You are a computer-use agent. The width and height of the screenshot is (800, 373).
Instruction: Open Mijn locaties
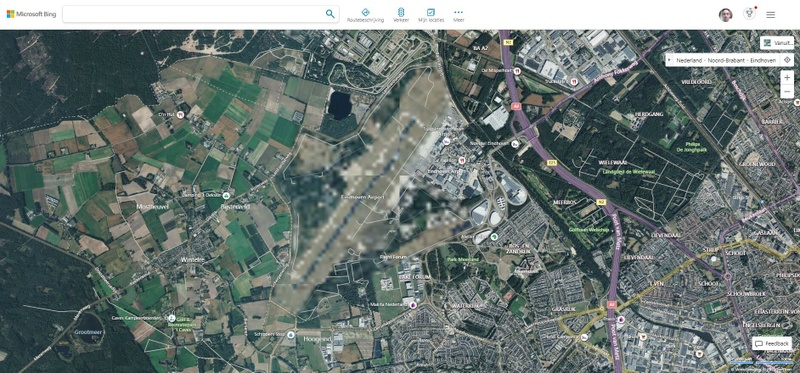coord(431,15)
